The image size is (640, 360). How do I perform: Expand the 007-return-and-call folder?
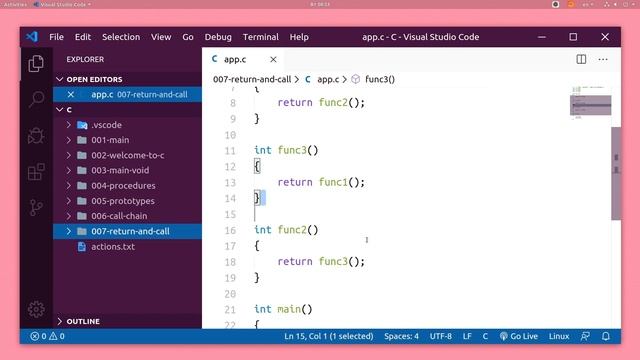pos(127,231)
